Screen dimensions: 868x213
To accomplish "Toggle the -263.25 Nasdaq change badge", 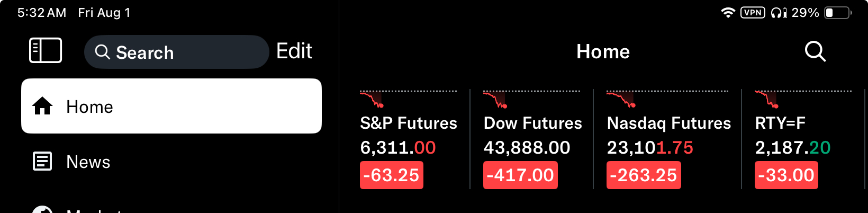I will [644, 175].
